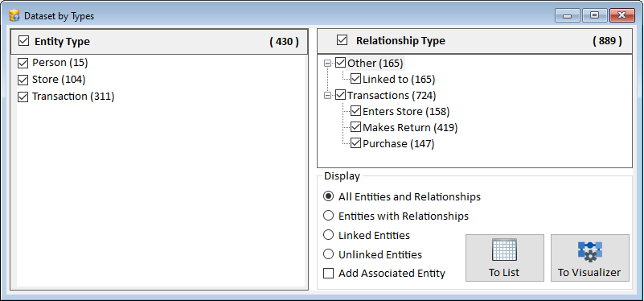
Task: Click the Store (104) label
Action: [x=59, y=80]
